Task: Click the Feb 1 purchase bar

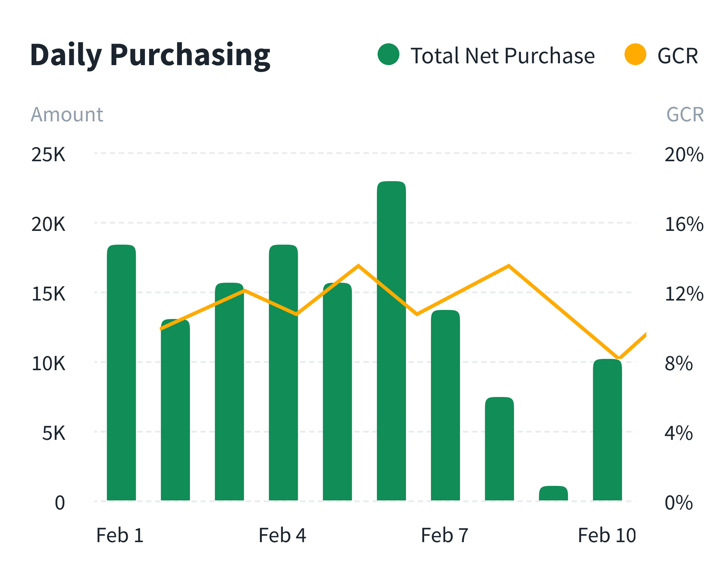Action: tap(122, 371)
